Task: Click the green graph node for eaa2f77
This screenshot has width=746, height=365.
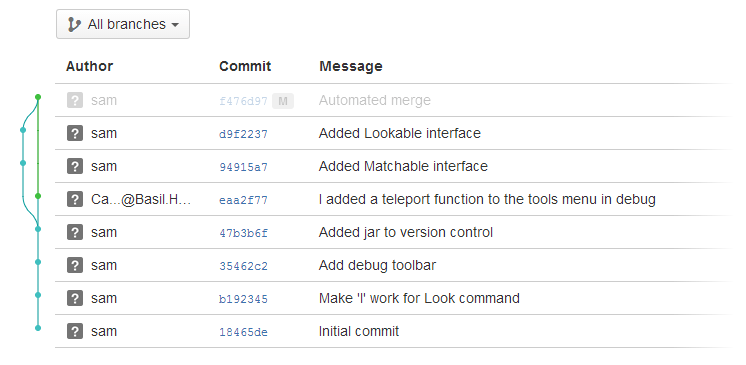Action: tap(38, 196)
